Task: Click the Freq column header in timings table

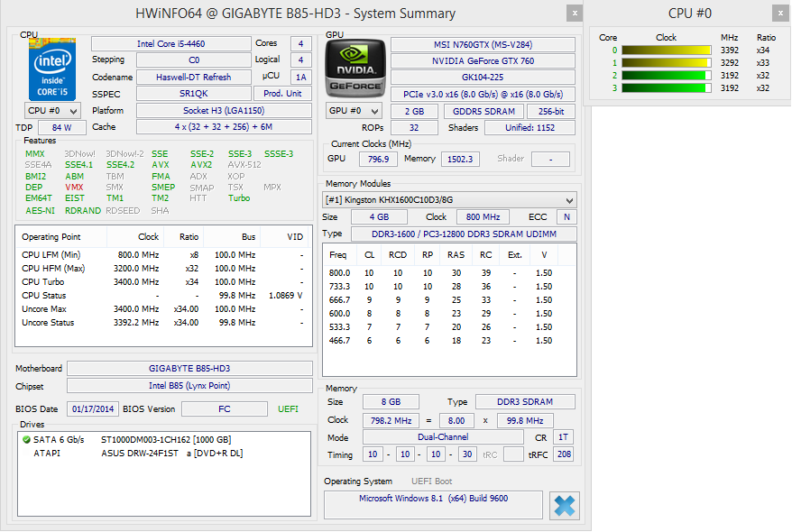Action: (x=338, y=255)
